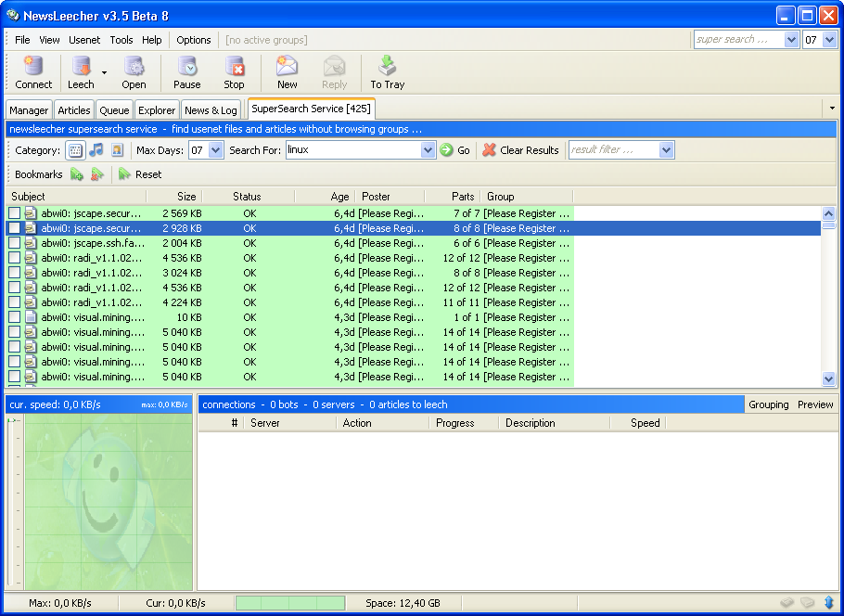844x616 pixels.
Task: Open the Leech button dropdown arrow
Action: 105,72
